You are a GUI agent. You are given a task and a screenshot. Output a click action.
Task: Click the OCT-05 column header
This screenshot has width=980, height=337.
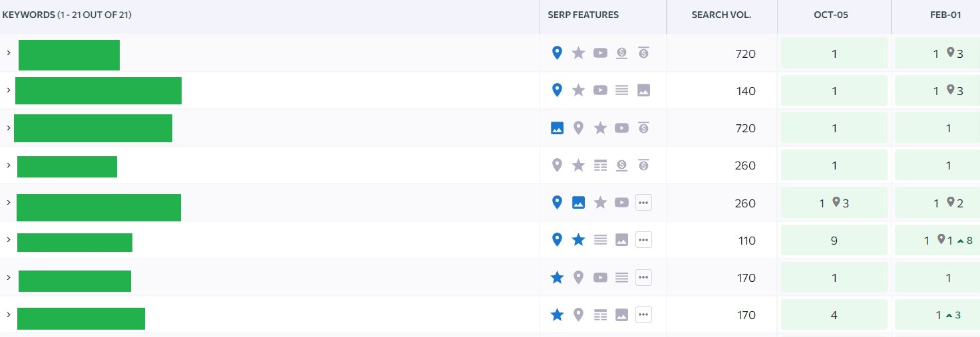click(x=834, y=15)
